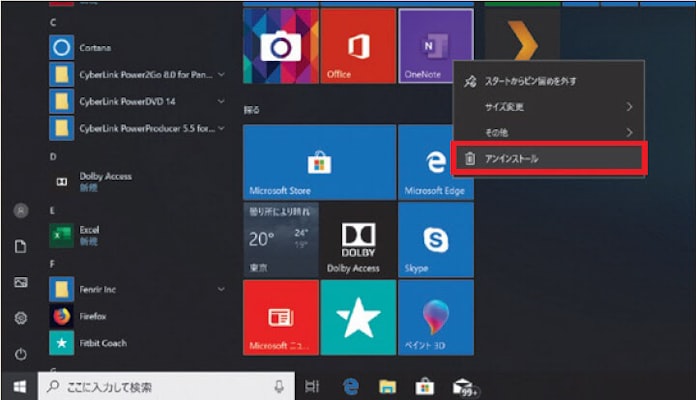Viewport: 696px width, 400px height.
Task: Click the Windows Start button
Action: 19,387
